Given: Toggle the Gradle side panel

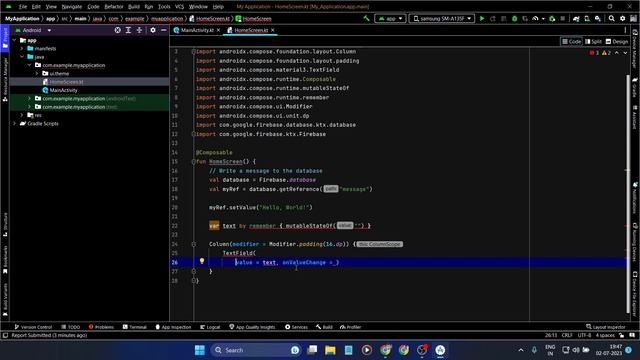Looking at the screenshot, I should click(x=635, y=88).
